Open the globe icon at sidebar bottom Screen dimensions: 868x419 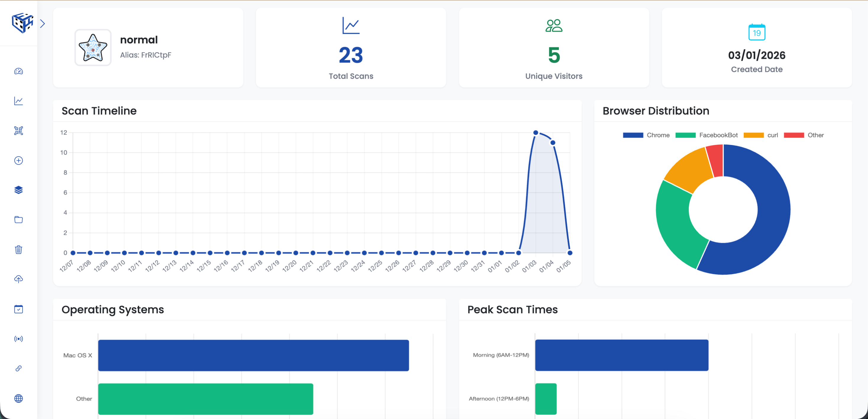click(19, 399)
